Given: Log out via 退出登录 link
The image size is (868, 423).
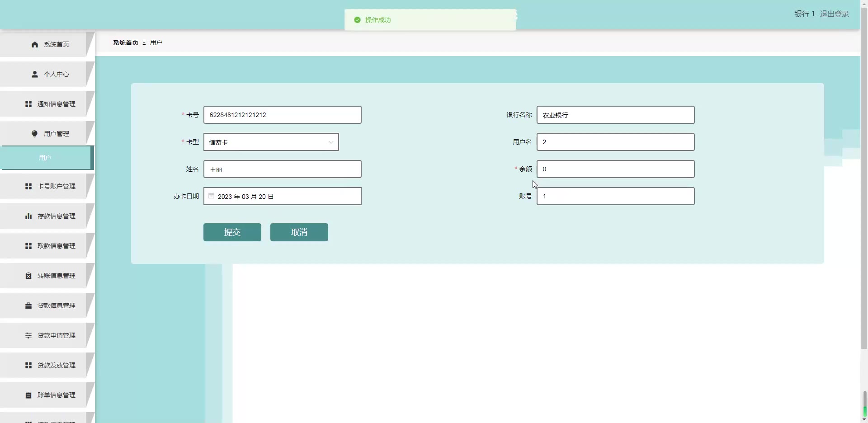Looking at the screenshot, I should tap(835, 14).
